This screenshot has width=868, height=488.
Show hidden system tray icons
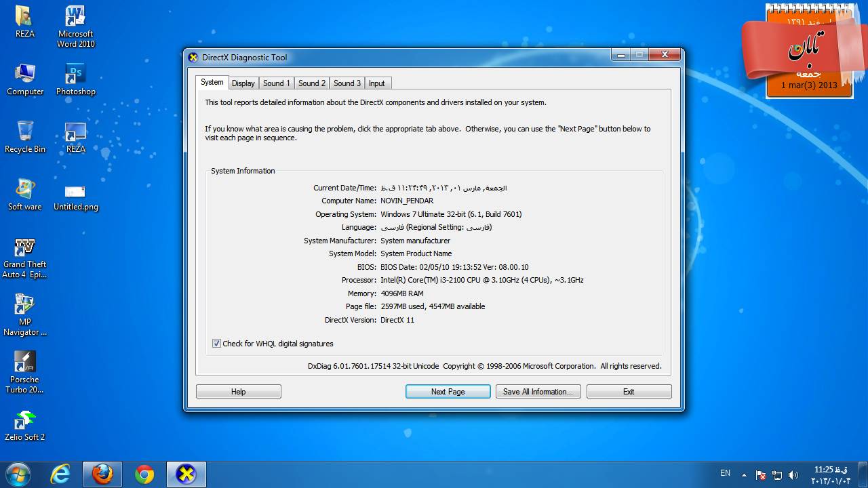point(744,475)
